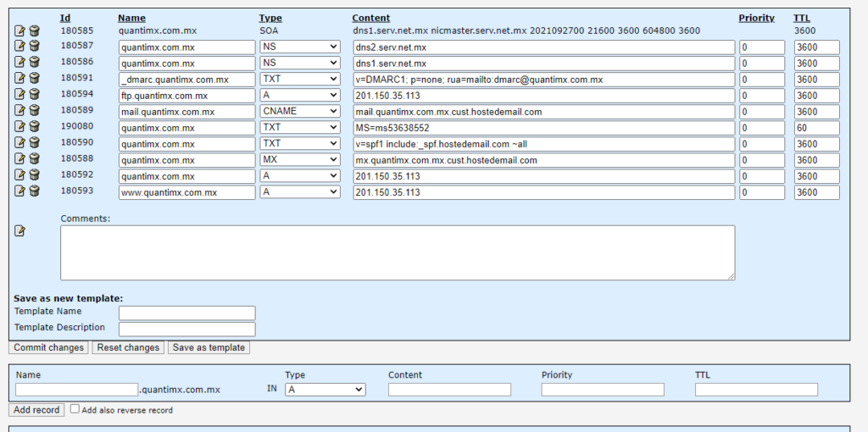Click edit icon for mail CNAME record
Screen dimensions: 868x432
pyautogui.click(x=19, y=112)
